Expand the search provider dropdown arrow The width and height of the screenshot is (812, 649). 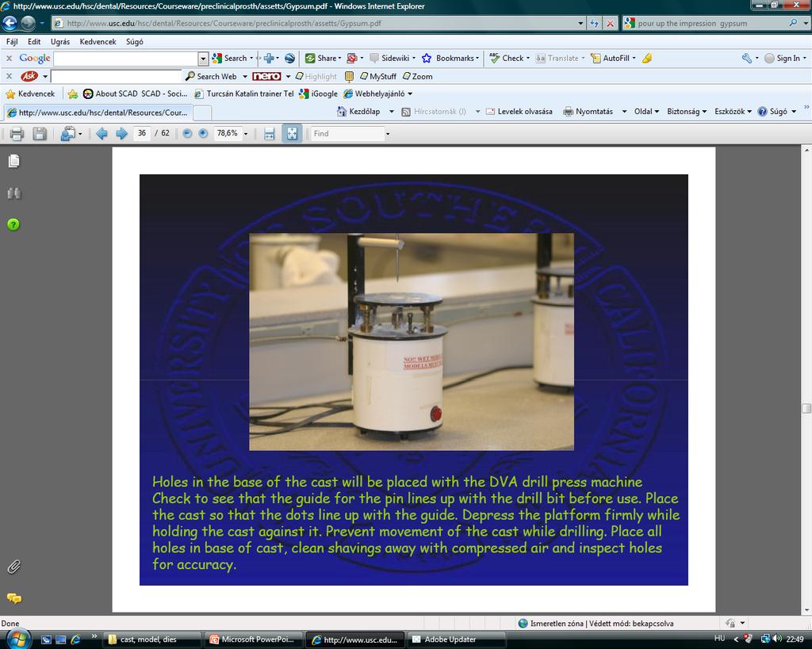[806, 23]
